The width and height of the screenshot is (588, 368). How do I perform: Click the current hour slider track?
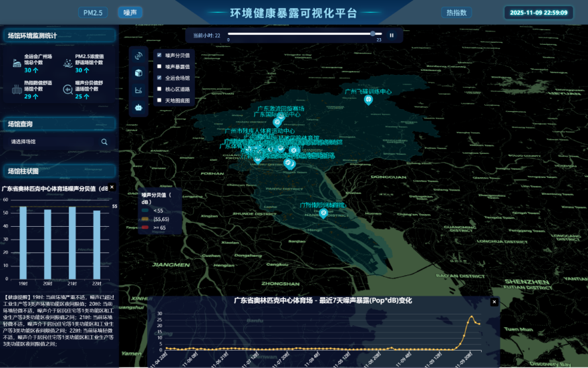click(x=301, y=33)
